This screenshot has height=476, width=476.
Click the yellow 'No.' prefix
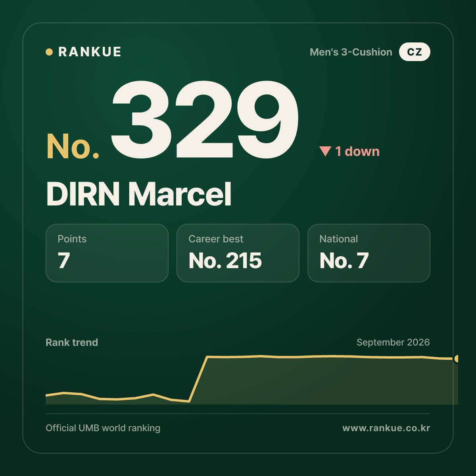coord(73,146)
